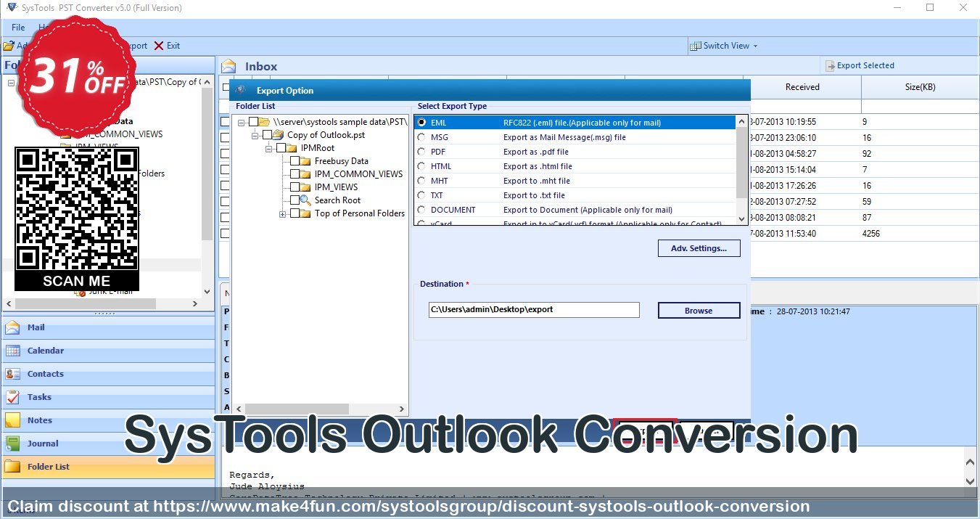Image resolution: width=980 pixels, height=519 pixels.
Task: Click the Mail envelope icon in the navigation pane
Action: point(12,327)
